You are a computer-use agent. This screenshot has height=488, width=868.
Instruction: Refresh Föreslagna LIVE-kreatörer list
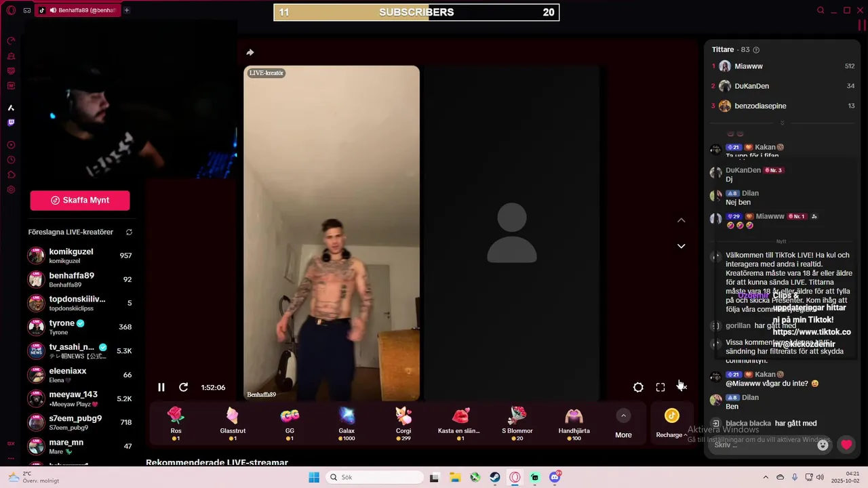pyautogui.click(x=129, y=232)
